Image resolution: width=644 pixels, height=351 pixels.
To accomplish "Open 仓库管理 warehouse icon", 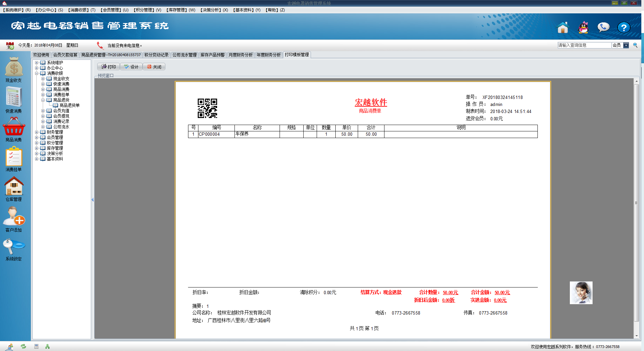I will pyautogui.click(x=14, y=186).
